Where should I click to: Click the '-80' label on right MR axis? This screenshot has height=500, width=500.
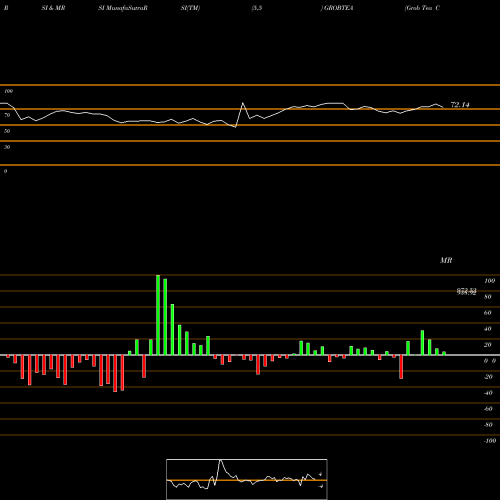488,425
